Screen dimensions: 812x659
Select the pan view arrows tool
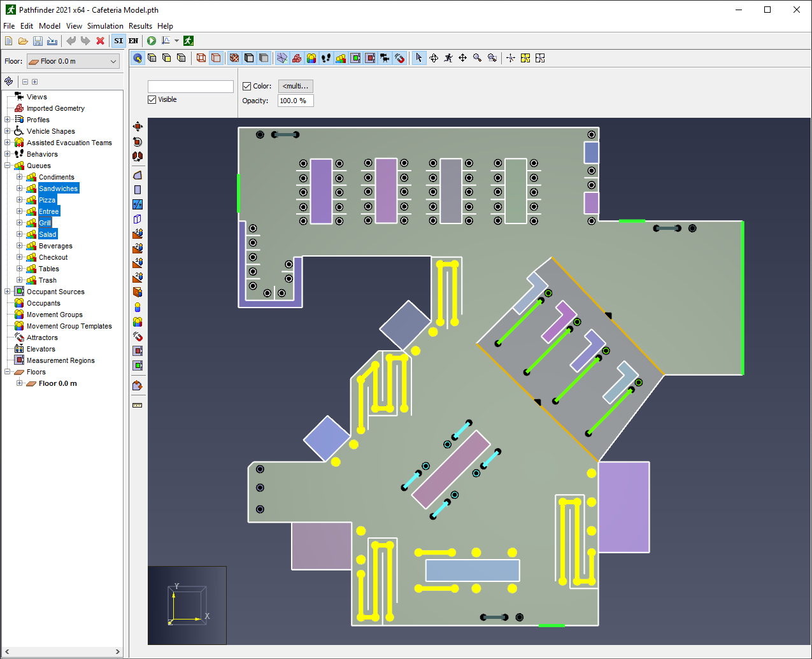pyautogui.click(x=462, y=58)
